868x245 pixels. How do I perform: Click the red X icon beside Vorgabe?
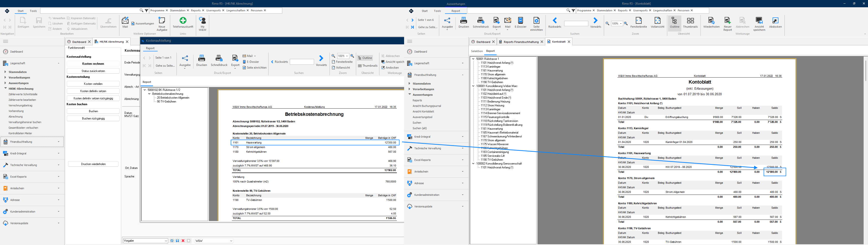coord(183,241)
